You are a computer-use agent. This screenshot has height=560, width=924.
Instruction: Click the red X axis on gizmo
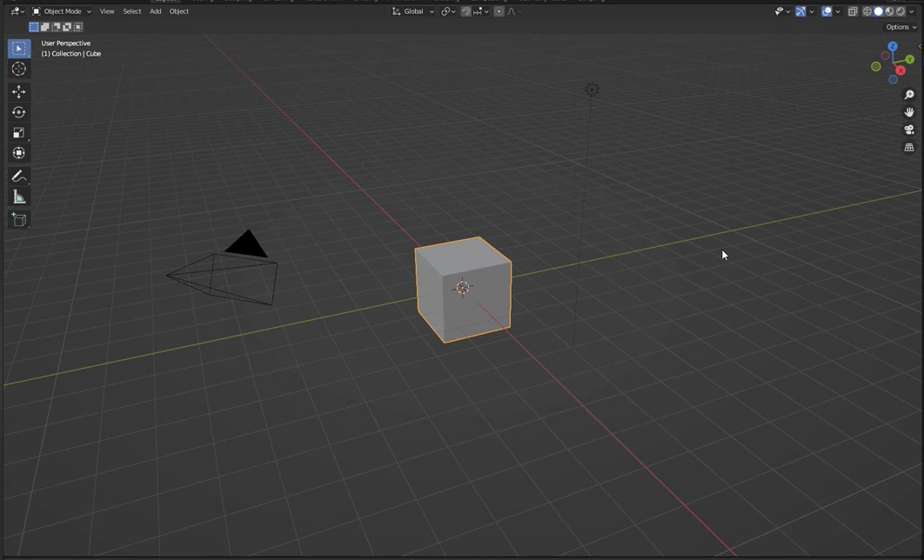pyautogui.click(x=901, y=70)
